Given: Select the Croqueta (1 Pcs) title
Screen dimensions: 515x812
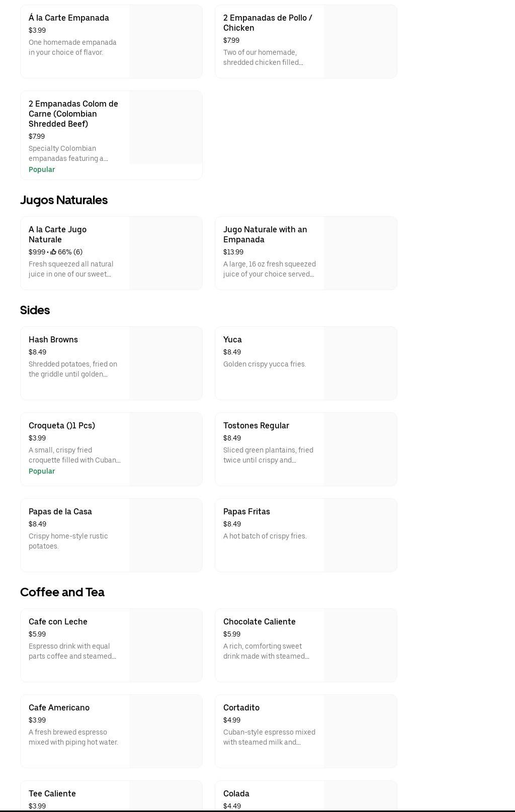Looking at the screenshot, I should pos(62,426).
